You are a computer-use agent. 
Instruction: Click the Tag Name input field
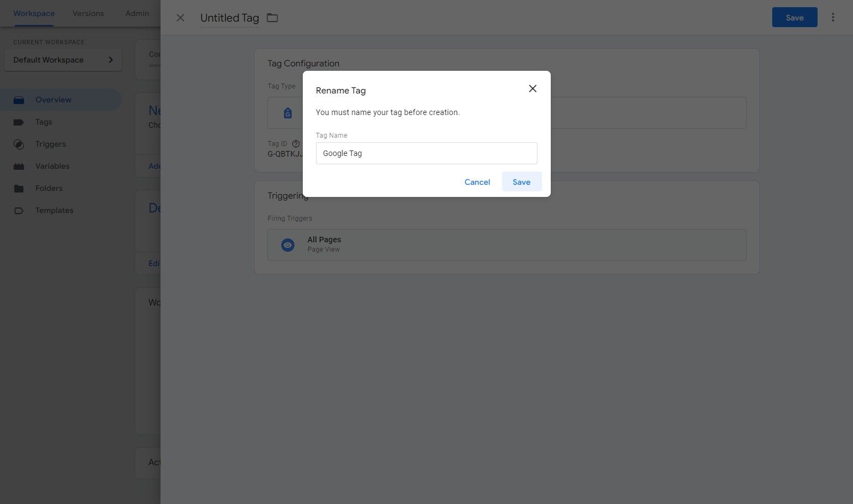coord(426,153)
